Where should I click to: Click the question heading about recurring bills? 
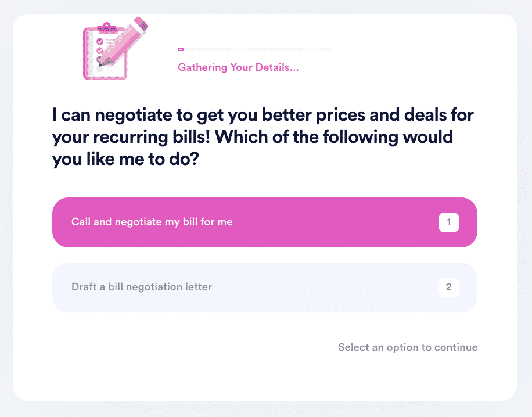[263, 137]
